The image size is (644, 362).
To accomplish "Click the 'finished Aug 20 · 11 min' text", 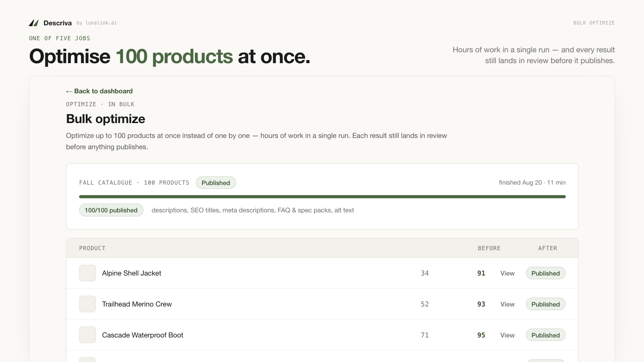I will click(x=532, y=183).
